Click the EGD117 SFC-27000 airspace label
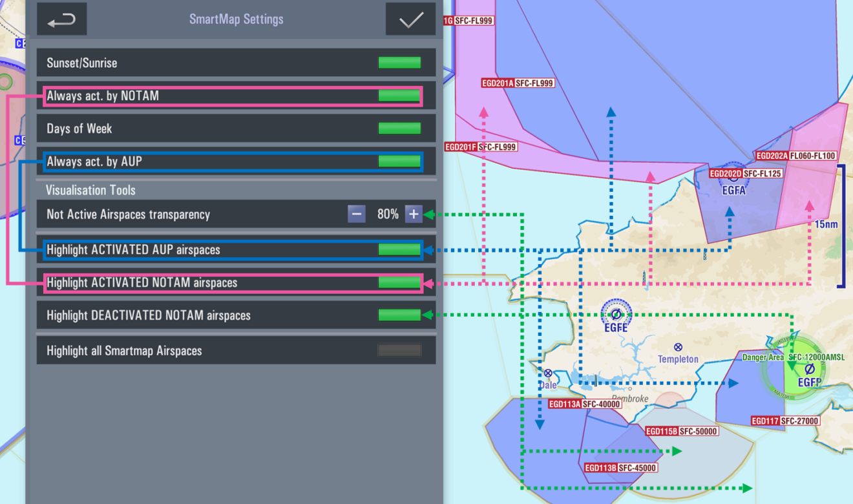Image resolution: width=853 pixels, height=504 pixels. click(785, 421)
